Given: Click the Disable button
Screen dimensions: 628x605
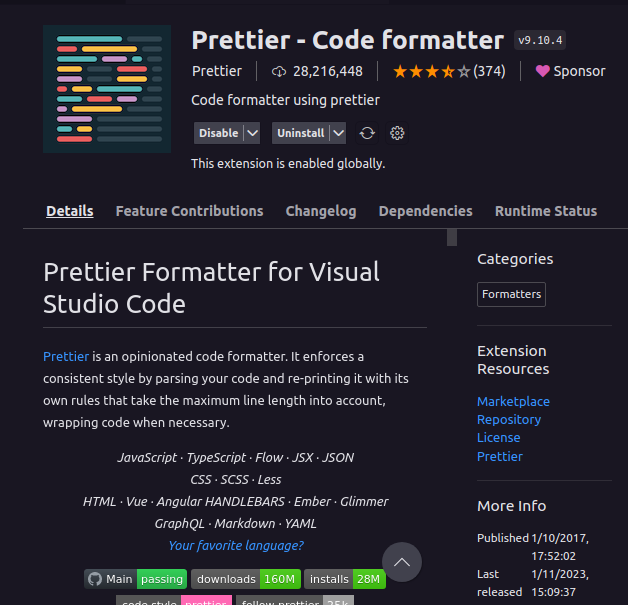Looking at the screenshot, I should (x=218, y=133).
